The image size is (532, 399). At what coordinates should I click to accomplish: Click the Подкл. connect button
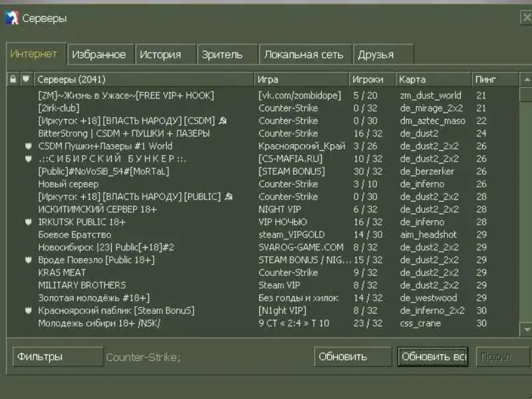[x=503, y=356]
